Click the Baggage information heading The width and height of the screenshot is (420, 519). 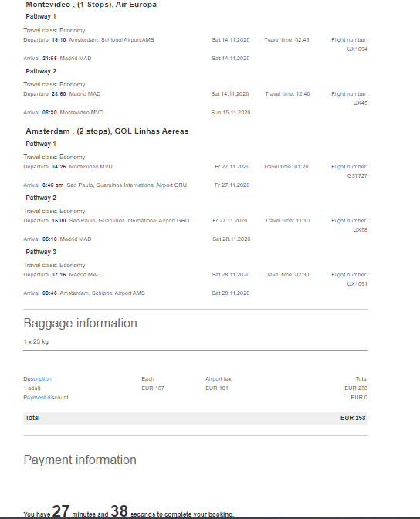(80, 323)
